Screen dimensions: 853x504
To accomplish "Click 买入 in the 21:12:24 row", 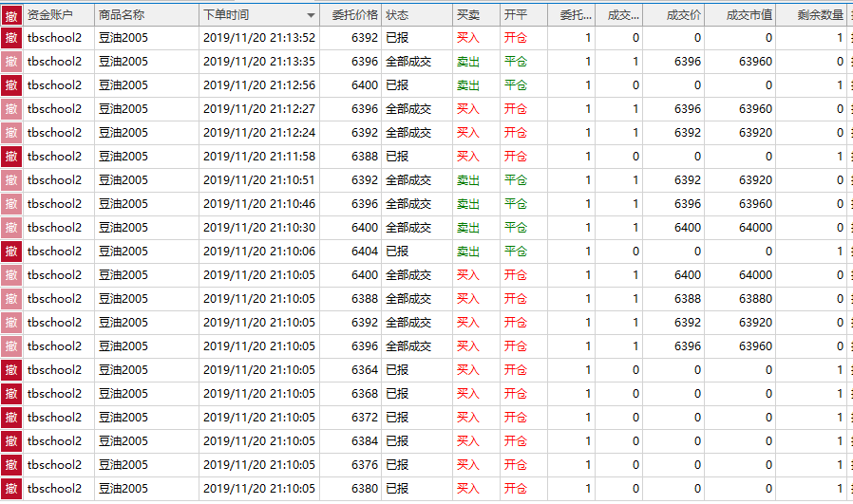I will tap(468, 133).
